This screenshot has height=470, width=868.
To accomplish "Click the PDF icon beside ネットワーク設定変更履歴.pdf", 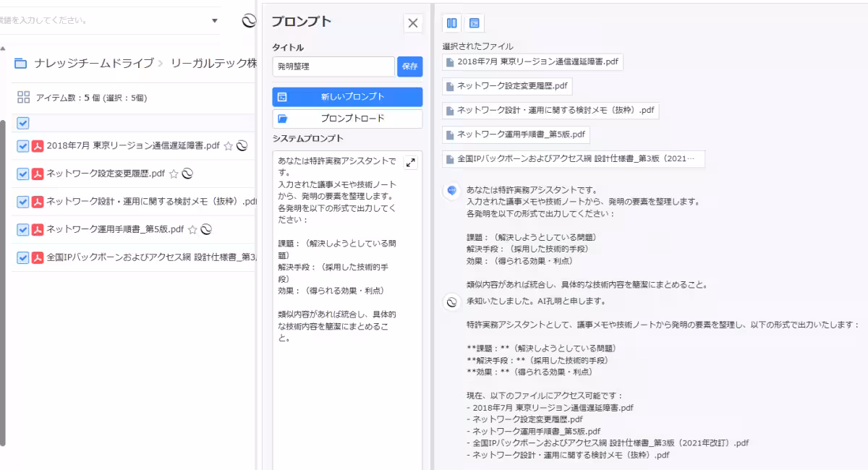I will (x=39, y=174).
